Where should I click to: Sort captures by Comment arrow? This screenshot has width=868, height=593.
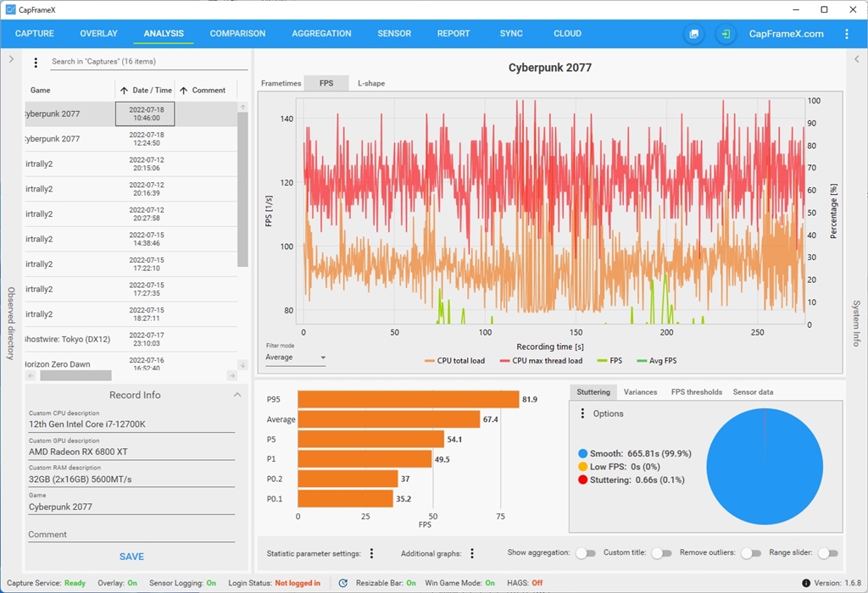[x=184, y=90]
